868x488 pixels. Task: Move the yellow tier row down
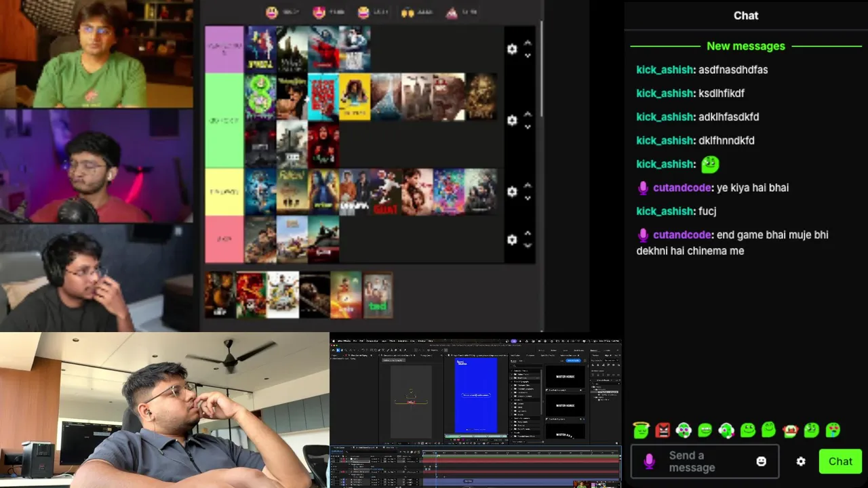[x=528, y=199]
